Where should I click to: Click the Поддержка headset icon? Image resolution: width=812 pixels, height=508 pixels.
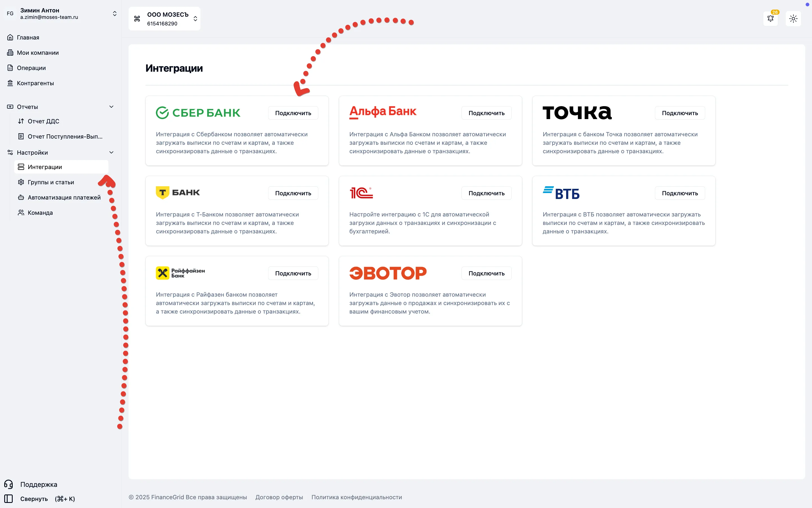point(8,484)
